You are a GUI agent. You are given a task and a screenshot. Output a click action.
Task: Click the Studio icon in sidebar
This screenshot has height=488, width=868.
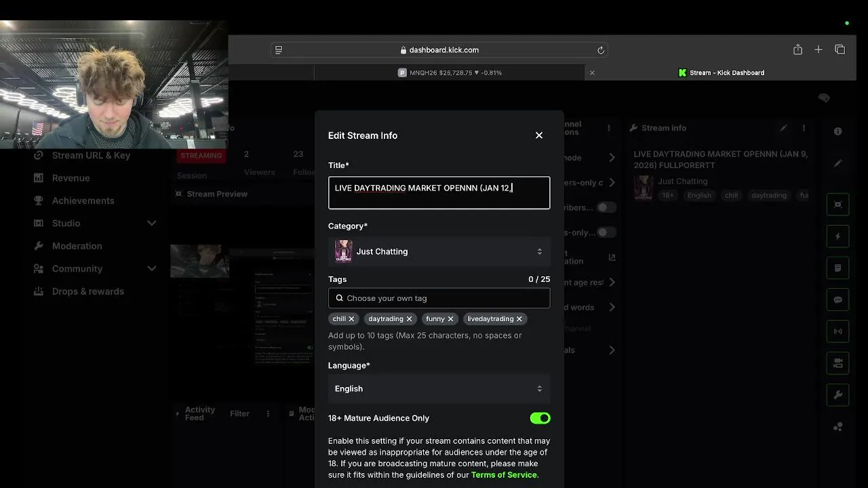coord(39,223)
